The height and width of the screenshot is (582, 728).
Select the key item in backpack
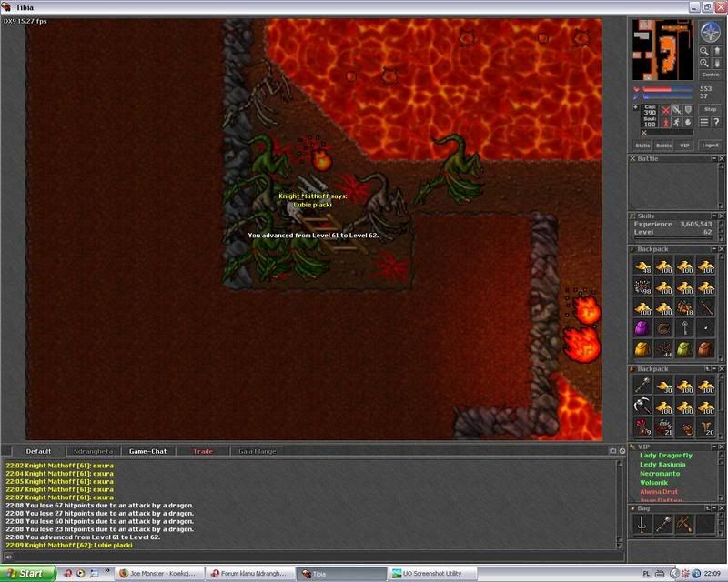(x=684, y=328)
